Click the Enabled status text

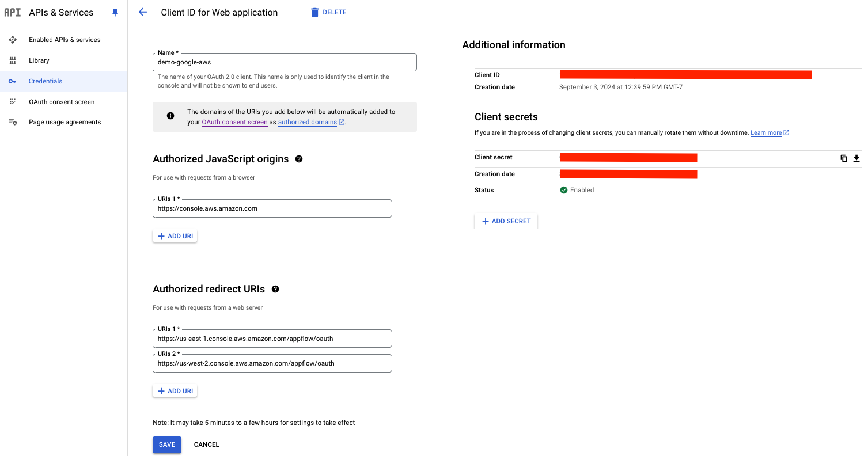582,190
